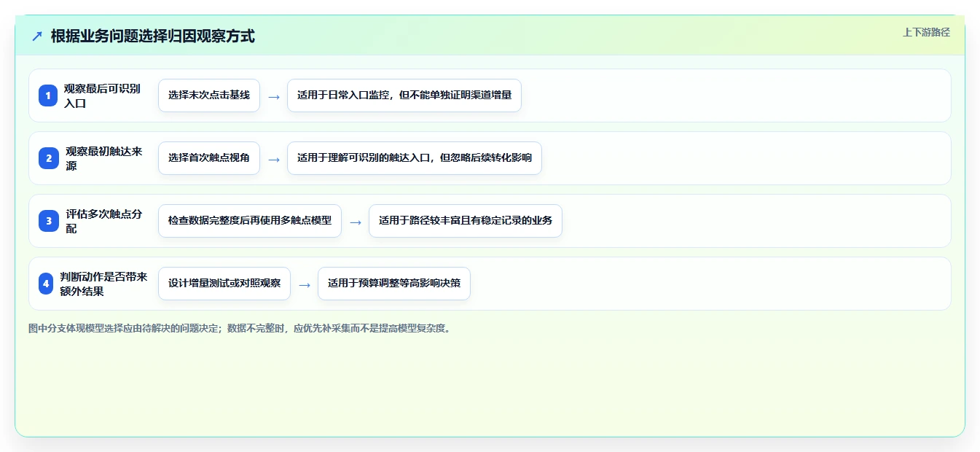This screenshot has width=980, height=452.
Task: Click the 适用于预算调整等高影响决策 box
Action: [394, 284]
